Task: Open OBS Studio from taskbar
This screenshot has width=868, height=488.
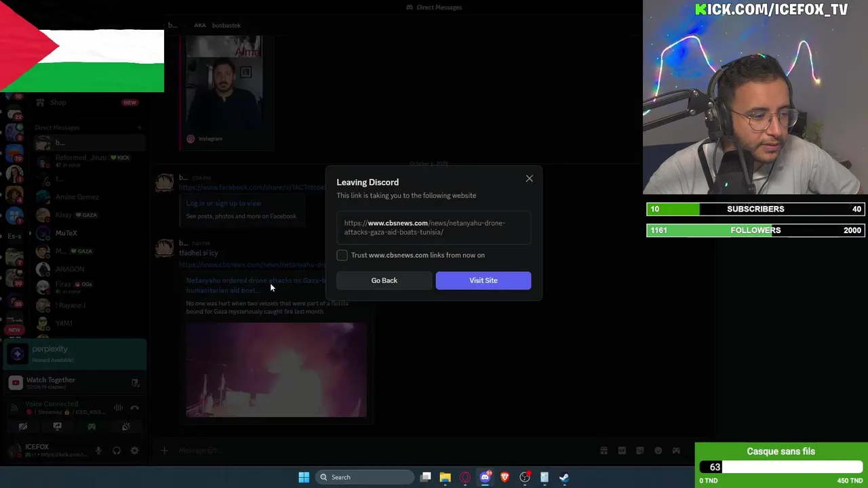Action: [x=525, y=477]
